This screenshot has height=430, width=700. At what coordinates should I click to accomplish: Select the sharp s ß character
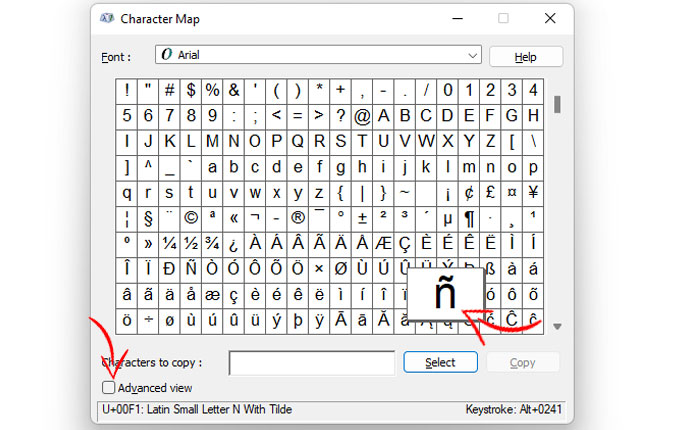(490, 269)
